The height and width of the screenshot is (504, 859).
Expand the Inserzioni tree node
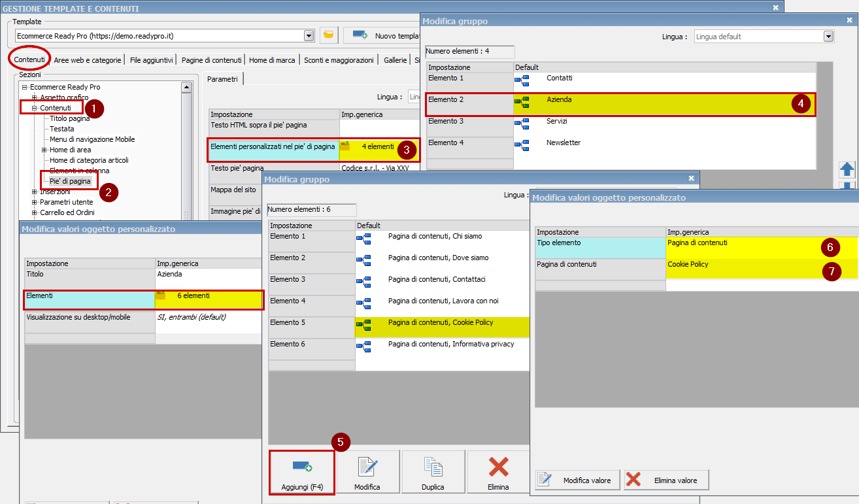[x=35, y=192]
